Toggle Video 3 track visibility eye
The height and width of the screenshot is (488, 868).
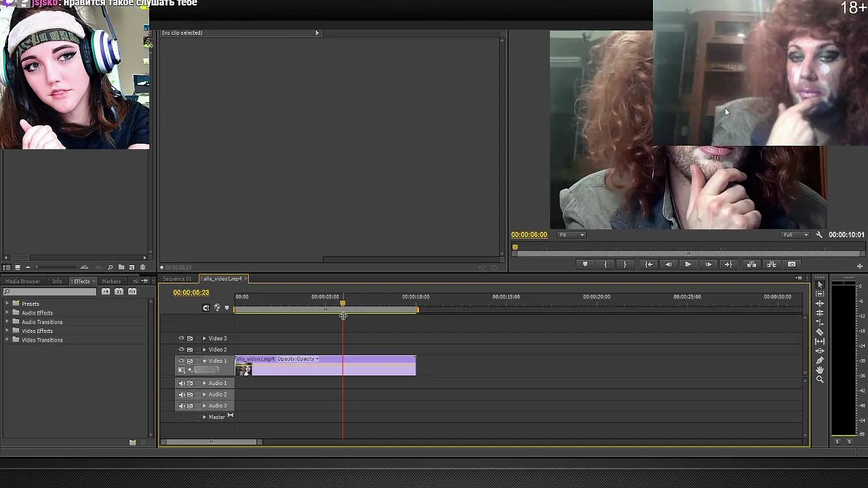click(x=181, y=338)
